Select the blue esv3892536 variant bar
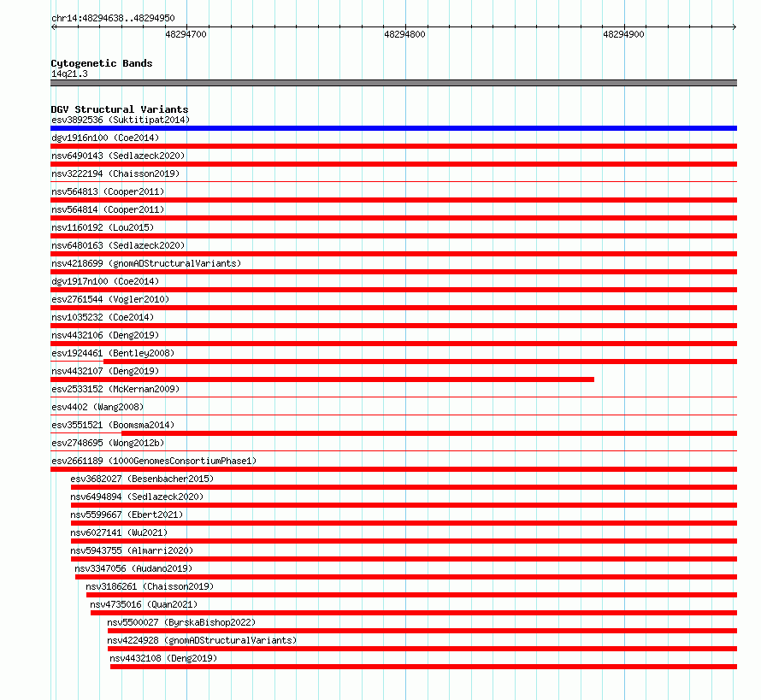The image size is (761, 700). click(x=393, y=128)
